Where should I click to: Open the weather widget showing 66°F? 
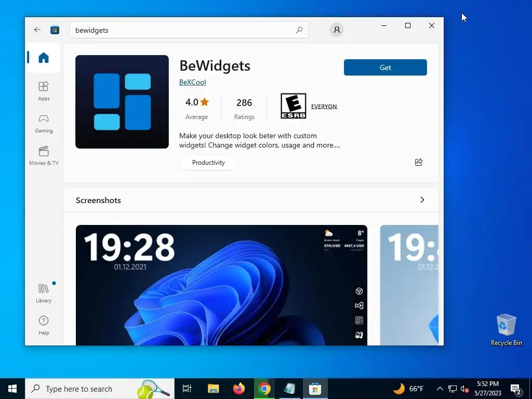click(408, 389)
